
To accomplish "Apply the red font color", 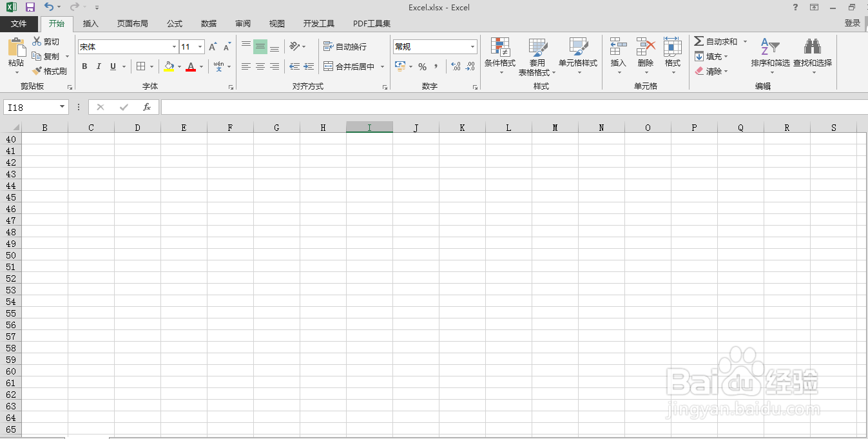I will point(191,66).
